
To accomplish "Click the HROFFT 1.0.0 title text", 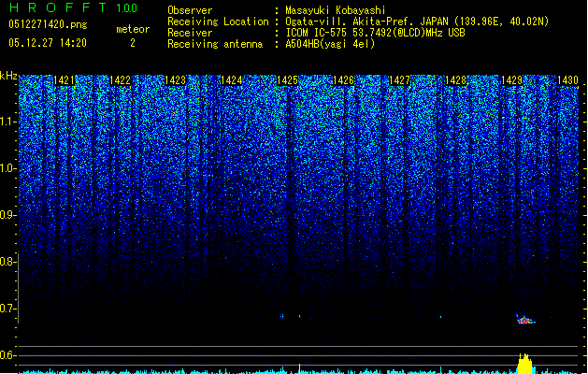I will pos(73,7).
